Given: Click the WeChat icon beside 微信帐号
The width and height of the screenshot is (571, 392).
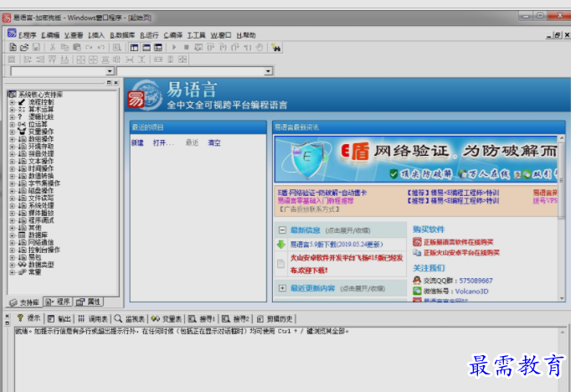Looking at the screenshot, I should point(417,291).
